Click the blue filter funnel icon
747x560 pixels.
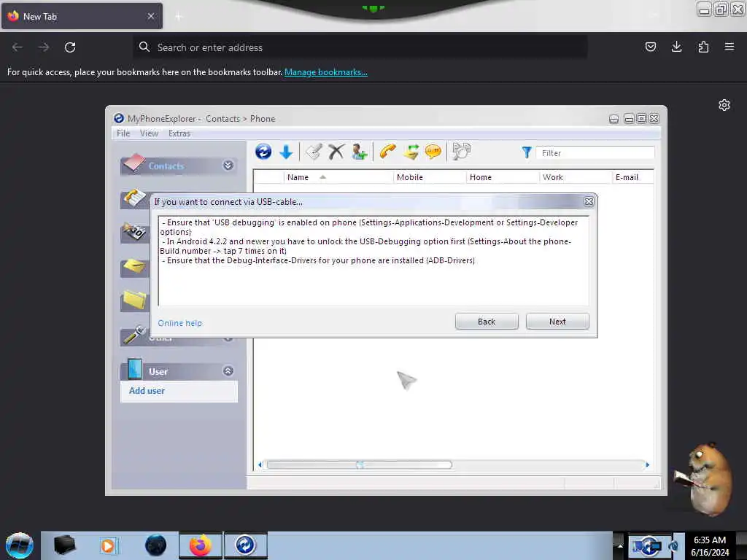[x=527, y=152]
